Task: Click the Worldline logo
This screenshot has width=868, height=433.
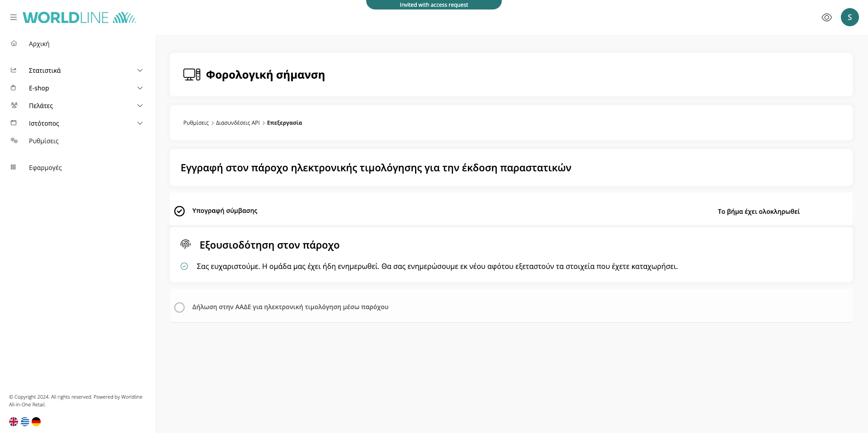Action: (x=79, y=18)
